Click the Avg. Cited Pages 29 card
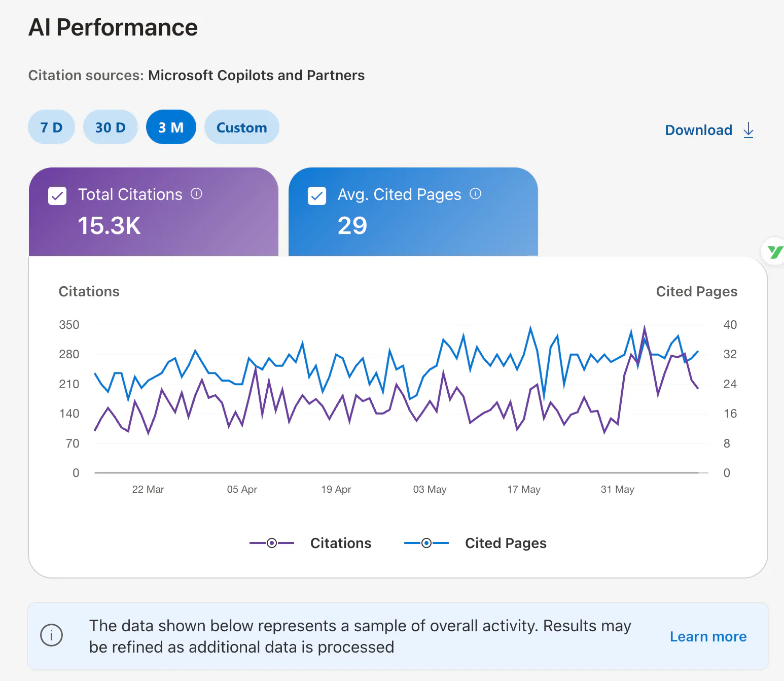The width and height of the screenshot is (784, 681). coord(413,212)
